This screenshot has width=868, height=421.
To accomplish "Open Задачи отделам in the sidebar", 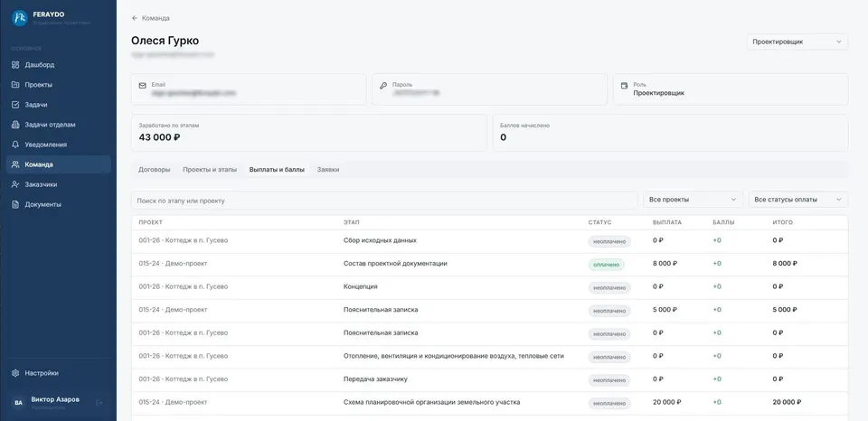I will [58, 125].
